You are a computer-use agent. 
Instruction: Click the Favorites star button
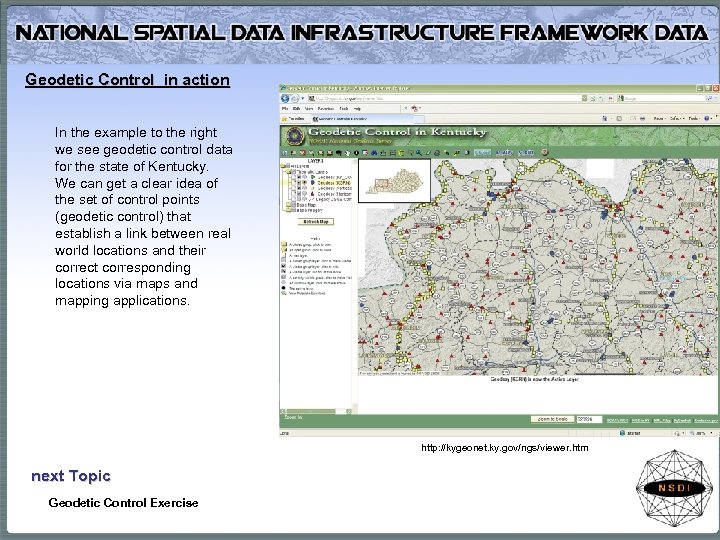[x=293, y=119]
